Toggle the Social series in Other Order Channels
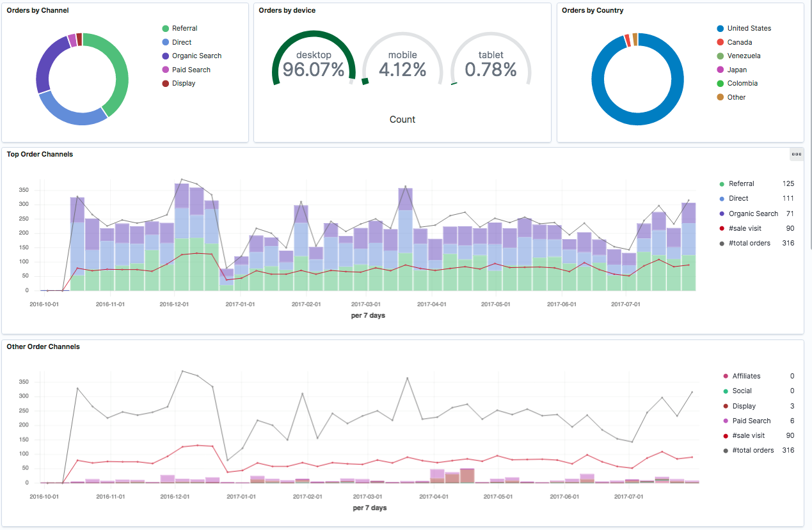This screenshot has height=530, width=812. point(742,391)
